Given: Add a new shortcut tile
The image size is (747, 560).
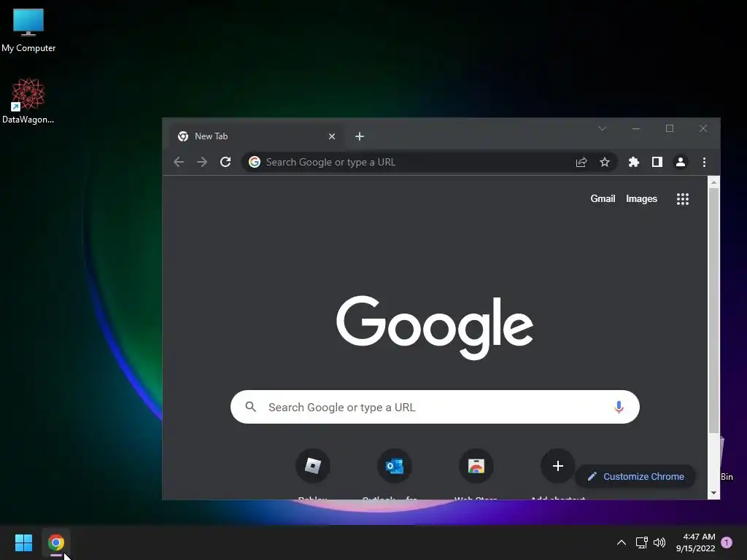Looking at the screenshot, I should (557, 466).
